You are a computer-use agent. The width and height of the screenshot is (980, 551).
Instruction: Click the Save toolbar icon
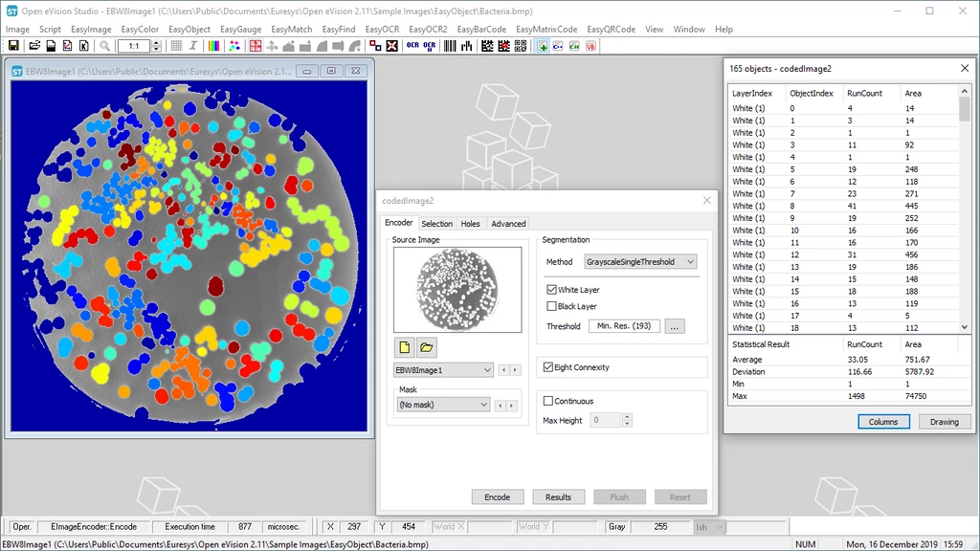[13, 46]
